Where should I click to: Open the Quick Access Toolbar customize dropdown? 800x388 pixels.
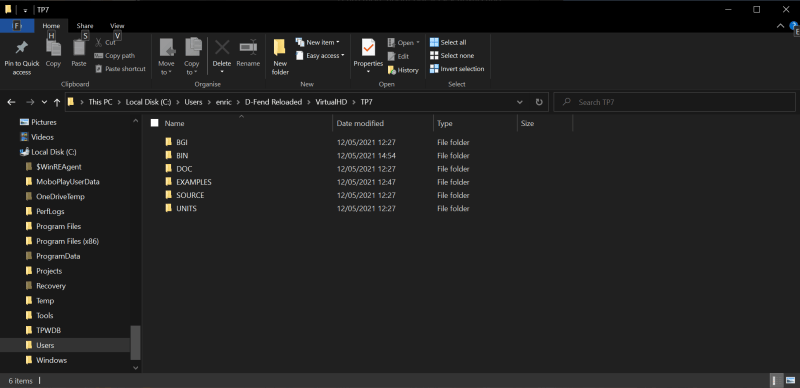(x=25, y=10)
